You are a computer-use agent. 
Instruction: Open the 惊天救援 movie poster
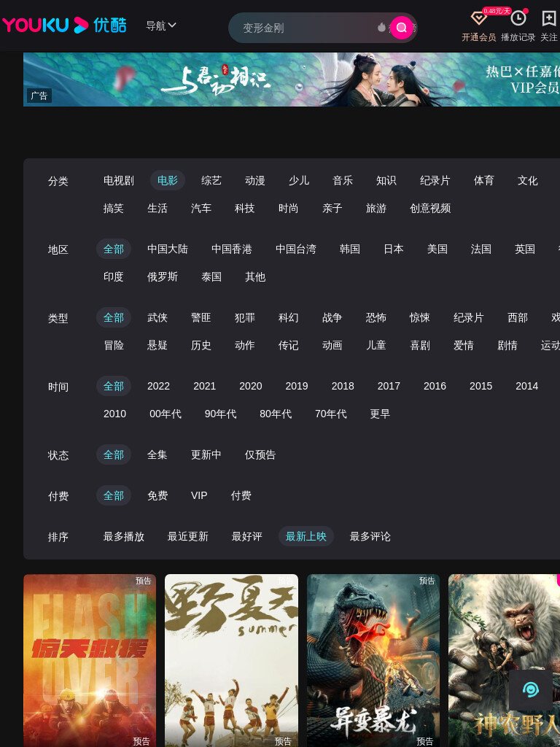click(x=90, y=660)
